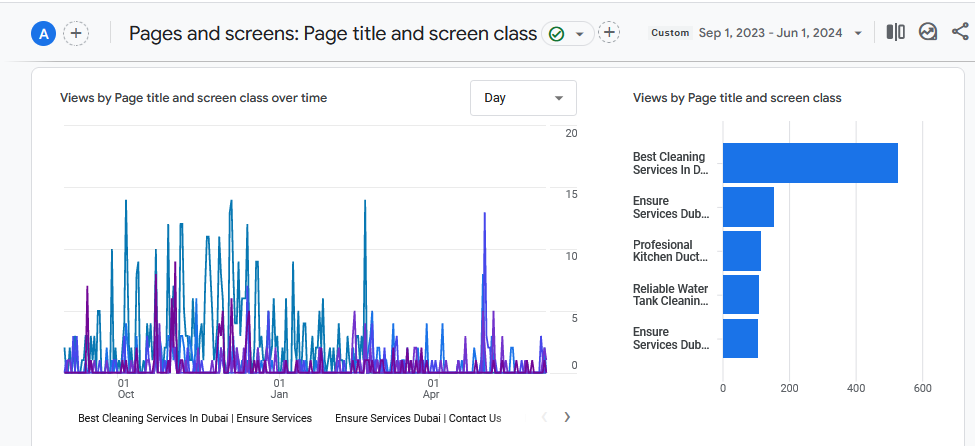
Task: Toggle 'Best Cleaning Services In Dubai' legend series
Action: tap(195, 418)
